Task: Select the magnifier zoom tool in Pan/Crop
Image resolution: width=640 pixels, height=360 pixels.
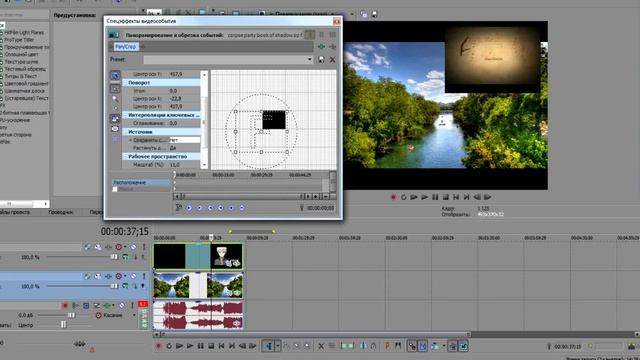Action: pos(115,98)
